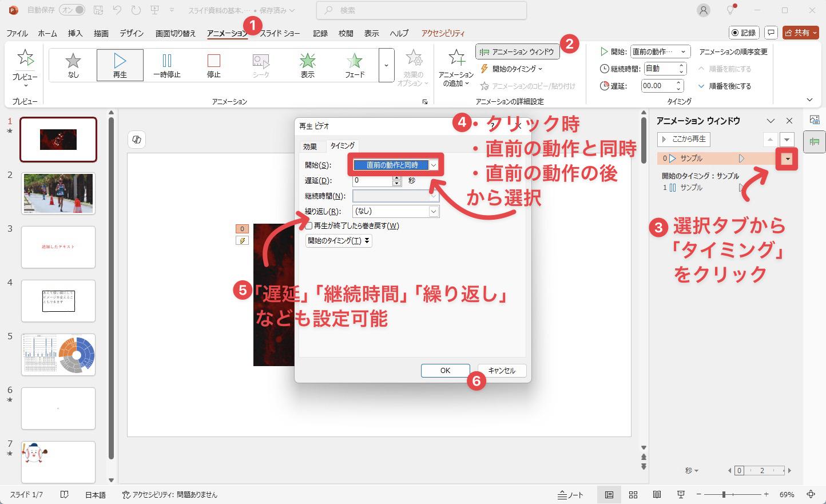This screenshot has height=504, width=826.
Task: Click the Designer image icon in side rail
Action: pos(815,120)
